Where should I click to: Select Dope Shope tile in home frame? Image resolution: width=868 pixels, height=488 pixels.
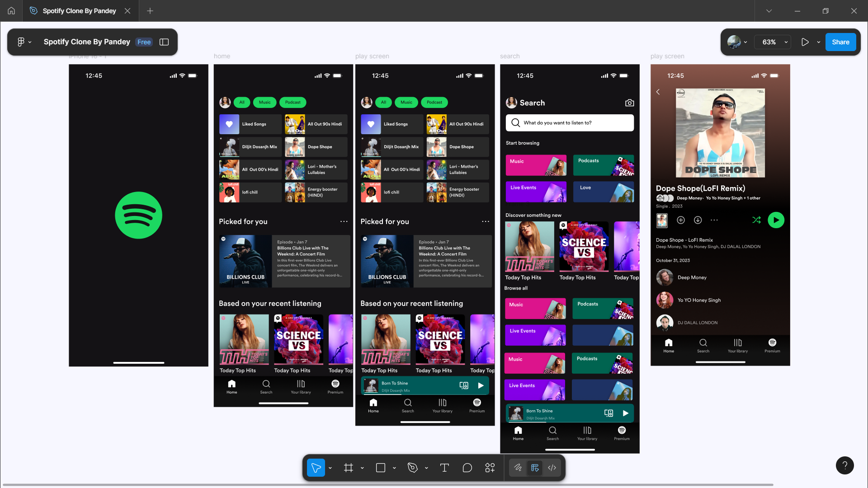coord(316,147)
